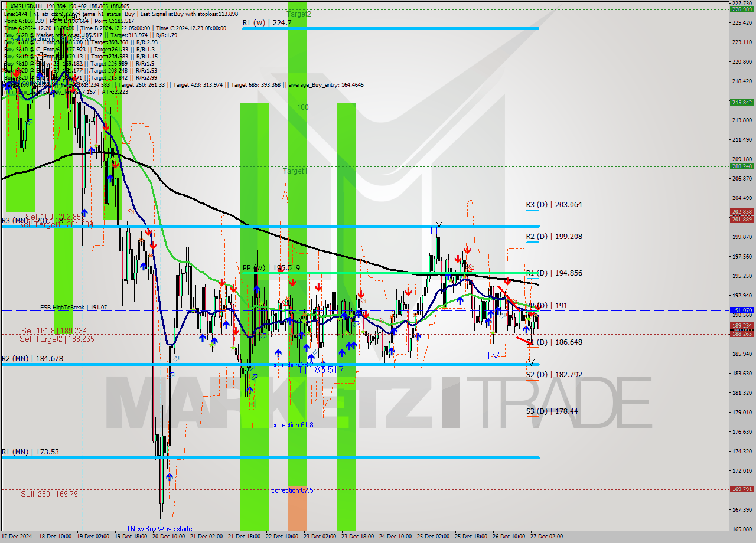Select the '0 New Buy Wave started' label
Viewport: 756px width, 543px height.
161,529
